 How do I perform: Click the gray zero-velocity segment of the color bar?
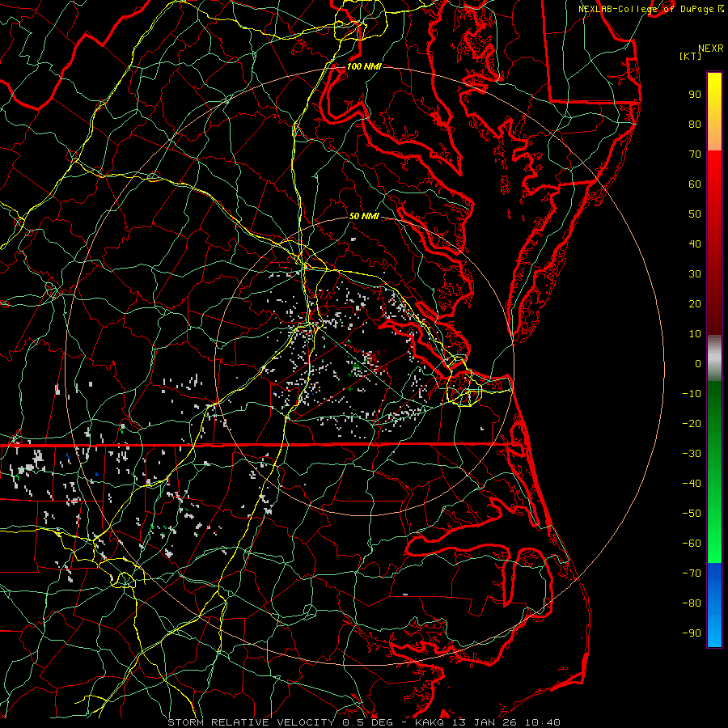click(x=714, y=358)
